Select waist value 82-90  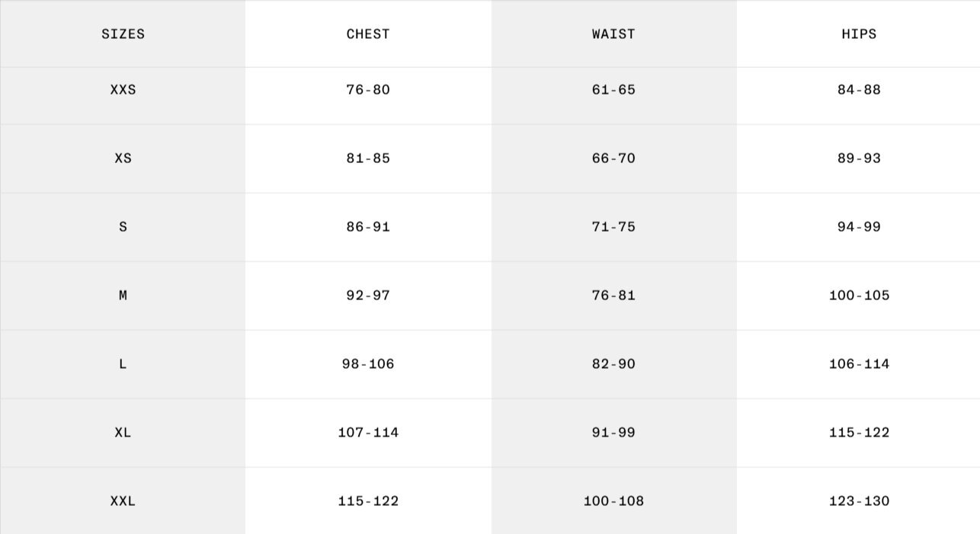pos(613,364)
